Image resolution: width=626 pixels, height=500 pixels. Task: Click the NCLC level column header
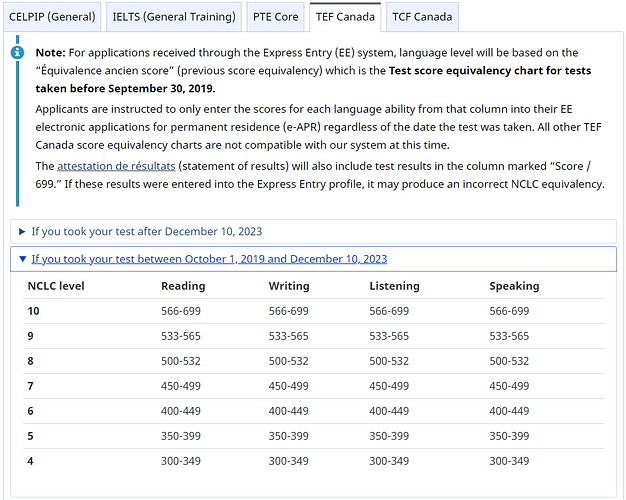point(56,286)
